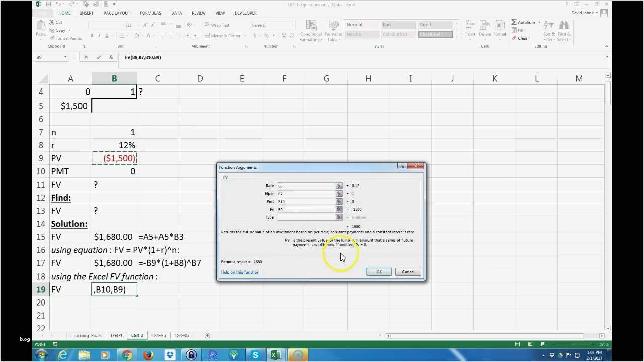
Task: Open the DEVELOPER ribbon tab
Action: (x=246, y=13)
